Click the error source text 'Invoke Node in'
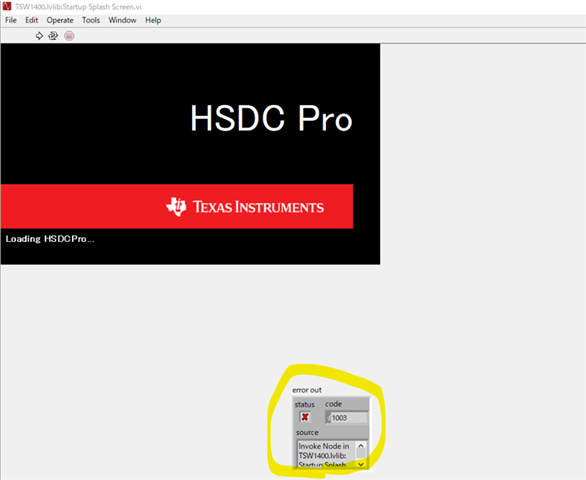 click(x=324, y=446)
